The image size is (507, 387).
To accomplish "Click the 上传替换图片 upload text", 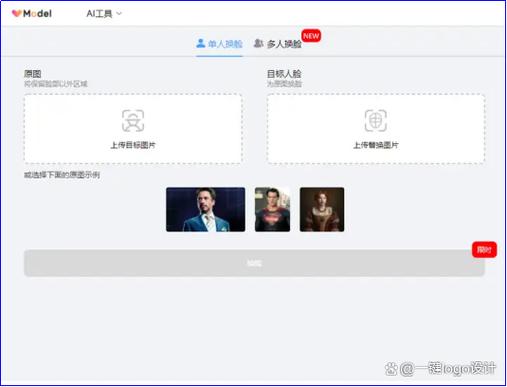I will 376,145.
